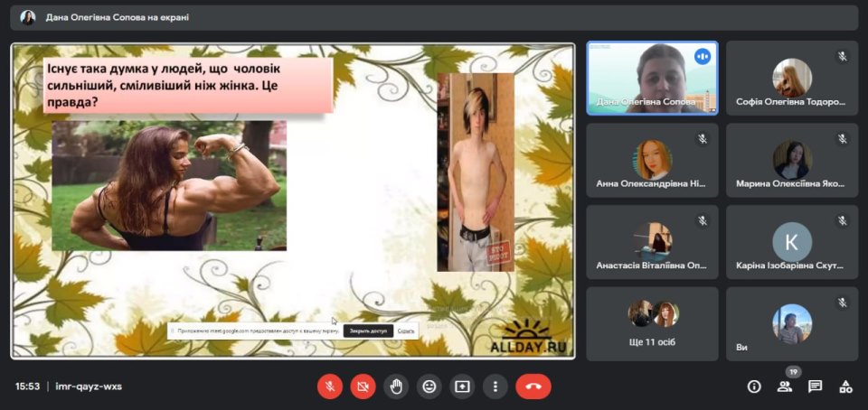The image size is (868, 410).
Task: Click the bodybuilder photo on the slide
Action: pos(169,186)
